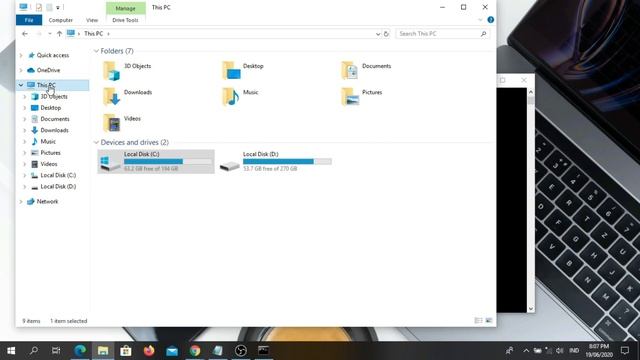Switch to details view in status bar
This screenshot has width=640, height=360.
pyautogui.click(x=478, y=321)
